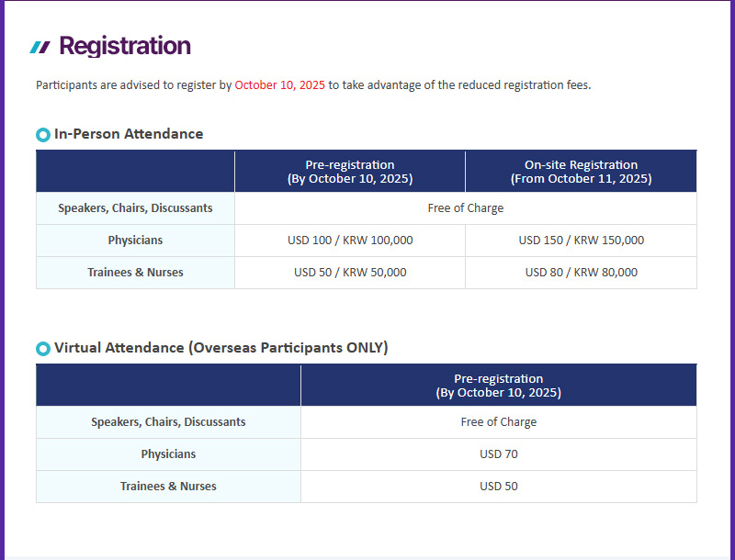
Task: Select the Virtual Attendance section title
Action: click(220, 348)
